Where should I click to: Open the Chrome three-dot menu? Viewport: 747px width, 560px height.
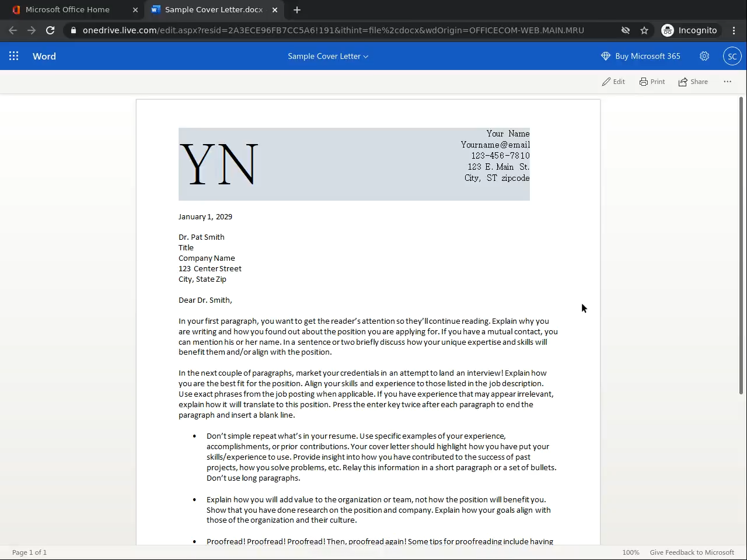pyautogui.click(x=734, y=30)
